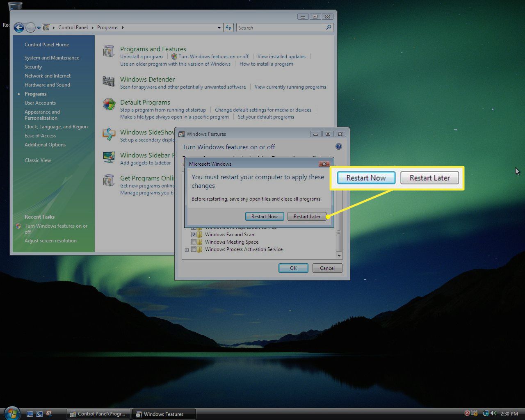
Task: Switch to Control Panel taskbar button
Action: coord(98,414)
